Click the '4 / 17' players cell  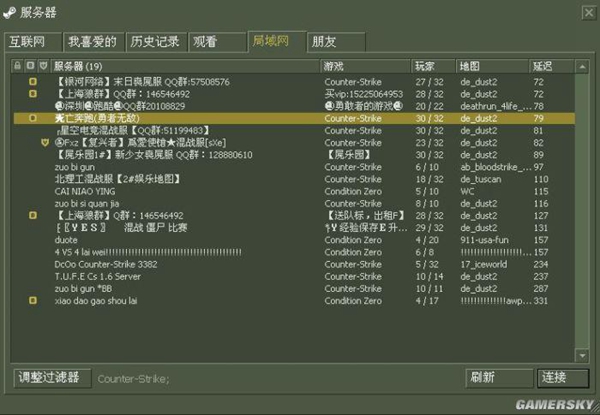point(427,301)
